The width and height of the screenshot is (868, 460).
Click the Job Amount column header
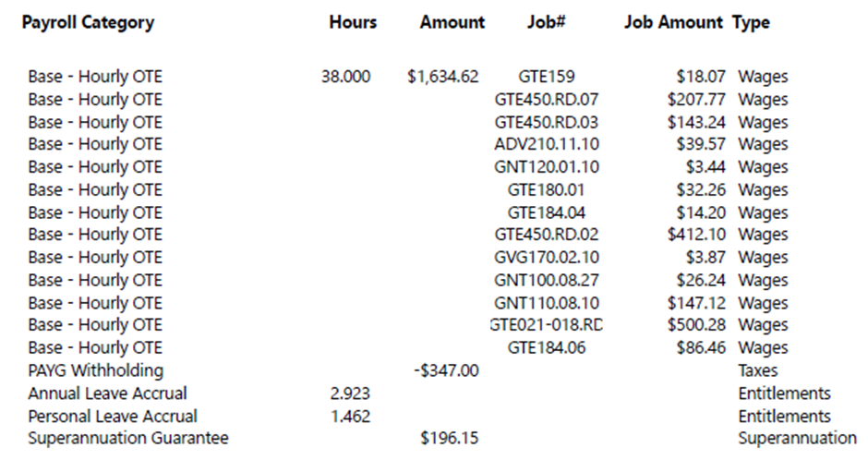(673, 22)
